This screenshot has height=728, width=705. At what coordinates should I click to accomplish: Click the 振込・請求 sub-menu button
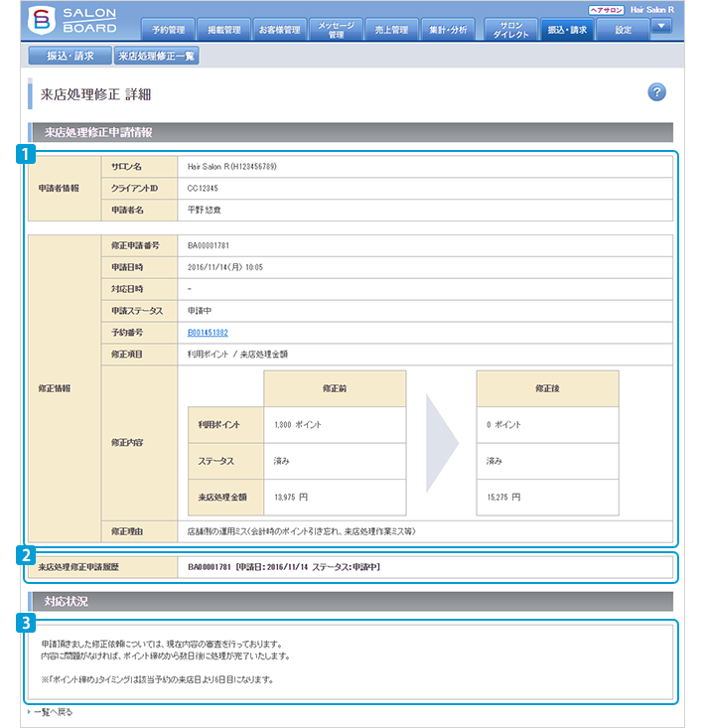click(x=70, y=56)
